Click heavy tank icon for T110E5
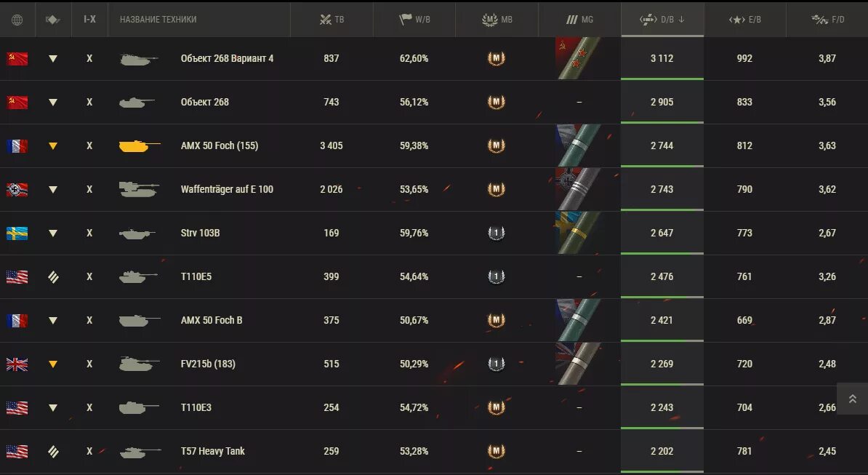Image resolution: width=868 pixels, height=475 pixels. [52, 277]
